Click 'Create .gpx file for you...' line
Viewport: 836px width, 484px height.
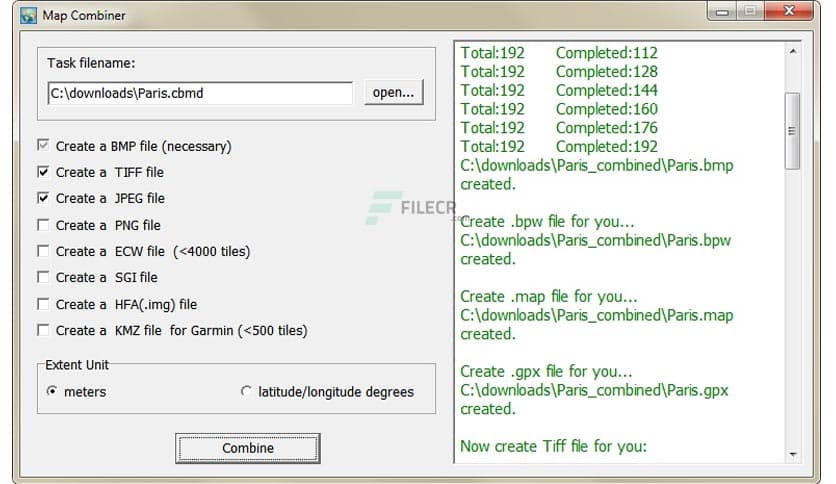point(546,372)
